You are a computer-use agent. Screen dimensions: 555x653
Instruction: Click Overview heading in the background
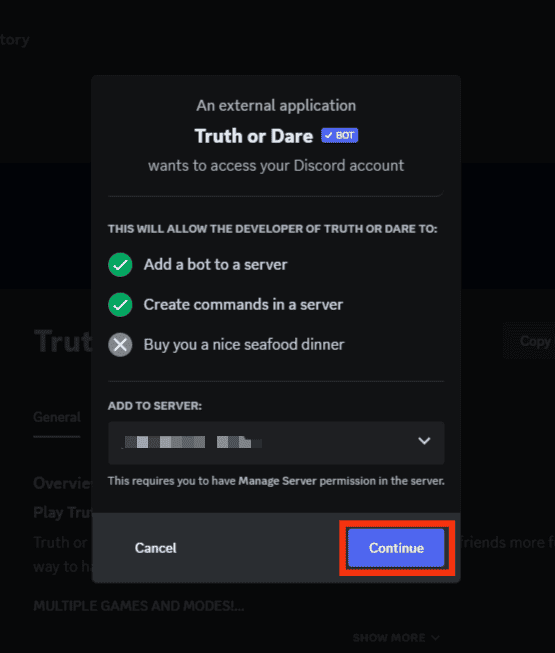[x=62, y=483]
